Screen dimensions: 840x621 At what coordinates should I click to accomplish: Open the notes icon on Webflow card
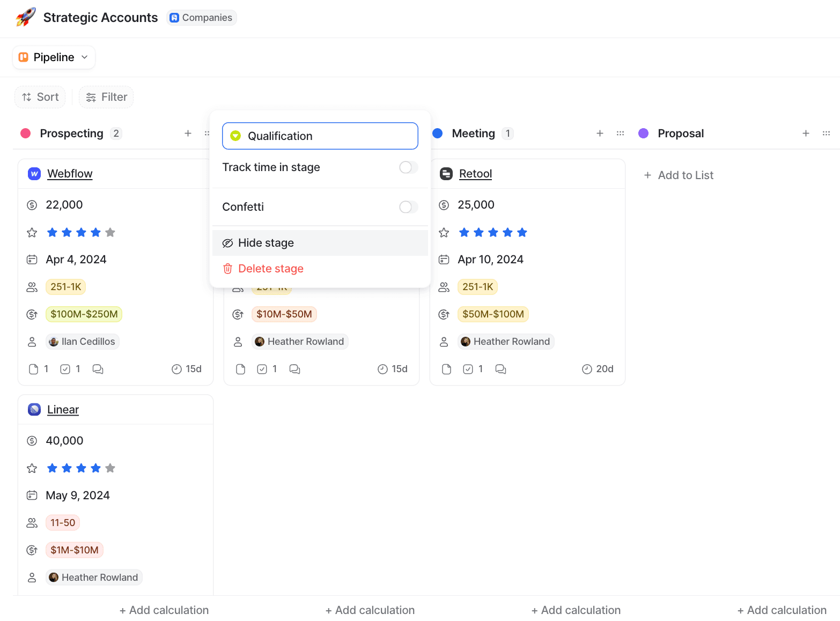point(33,369)
